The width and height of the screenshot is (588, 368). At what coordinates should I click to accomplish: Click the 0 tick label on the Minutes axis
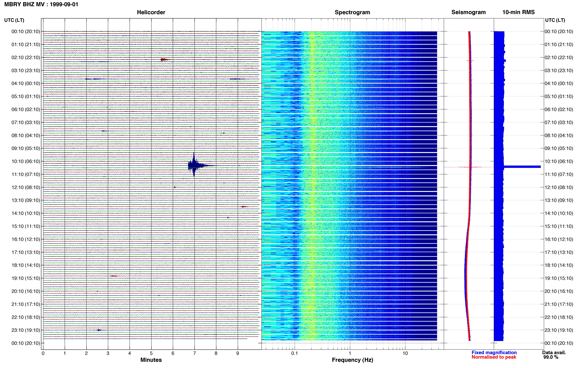43,353
